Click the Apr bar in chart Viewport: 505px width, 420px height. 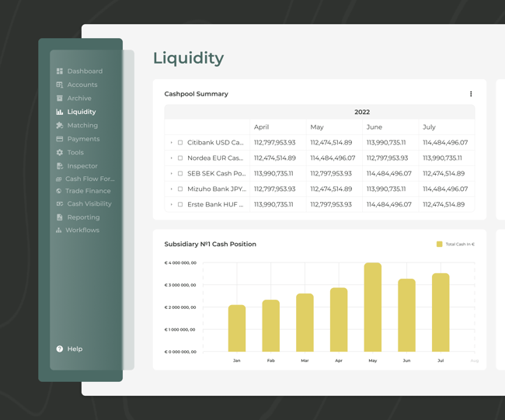point(339,320)
